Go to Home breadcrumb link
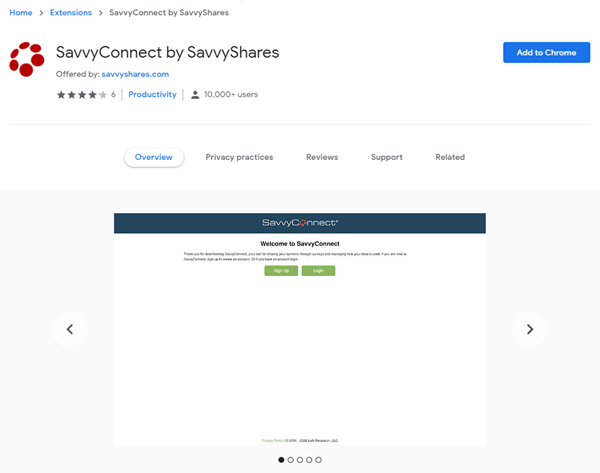The height and width of the screenshot is (473, 600). [21, 13]
